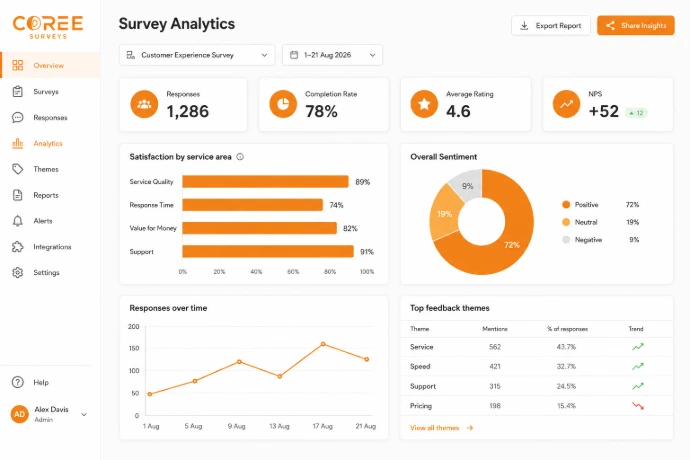Click the Share Insights button

635,26
